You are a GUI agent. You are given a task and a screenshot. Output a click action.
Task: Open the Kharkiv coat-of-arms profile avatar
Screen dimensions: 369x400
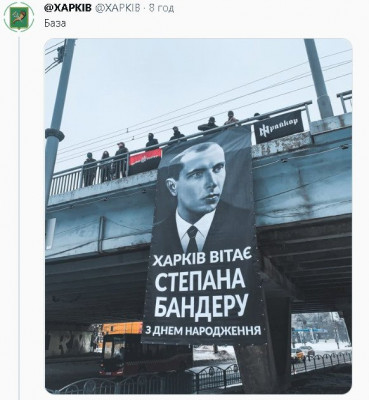17,17
